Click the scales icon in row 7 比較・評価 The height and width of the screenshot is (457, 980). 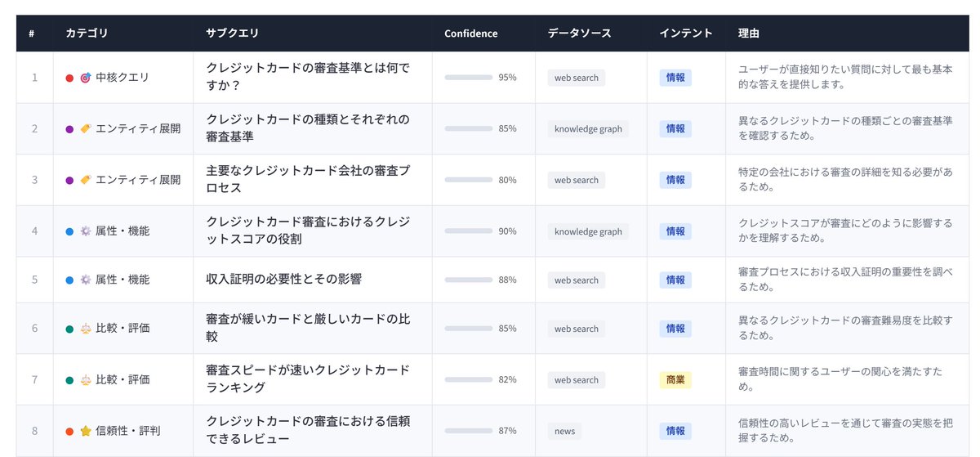tap(85, 380)
